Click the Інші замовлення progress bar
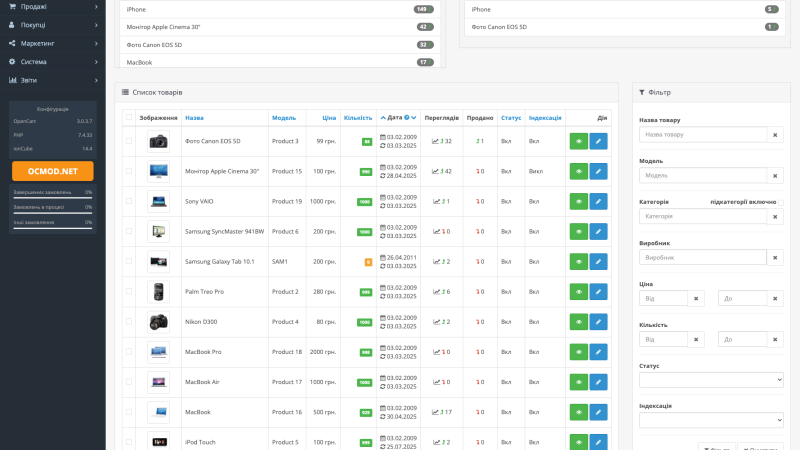This screenshot has height=450, width=800. click(53, 228)
